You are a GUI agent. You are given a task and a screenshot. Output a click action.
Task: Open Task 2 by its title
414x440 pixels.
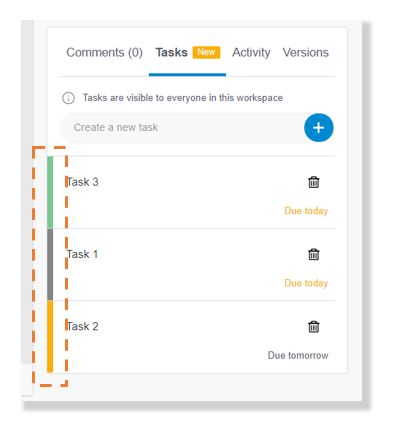(82, 326)
